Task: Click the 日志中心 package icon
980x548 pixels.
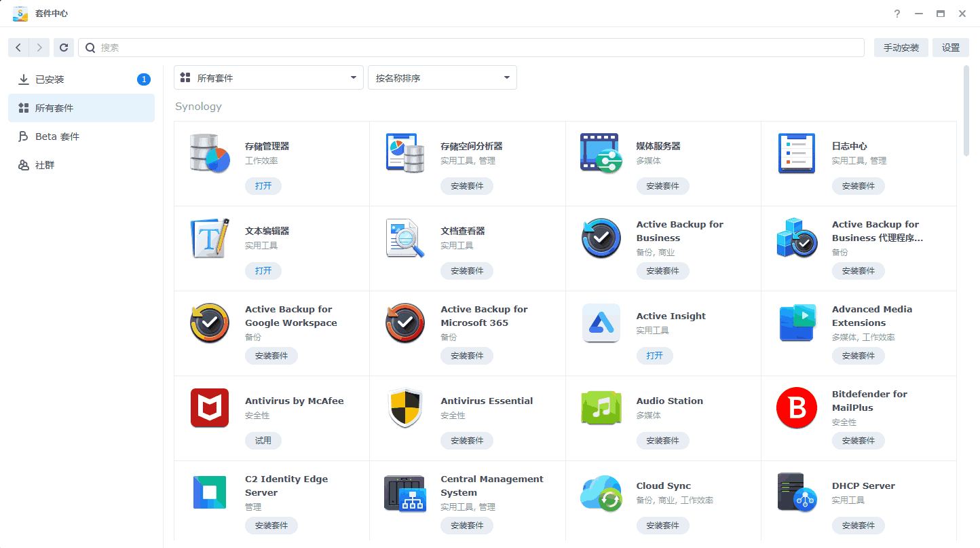Action: (x=797, y=153)
